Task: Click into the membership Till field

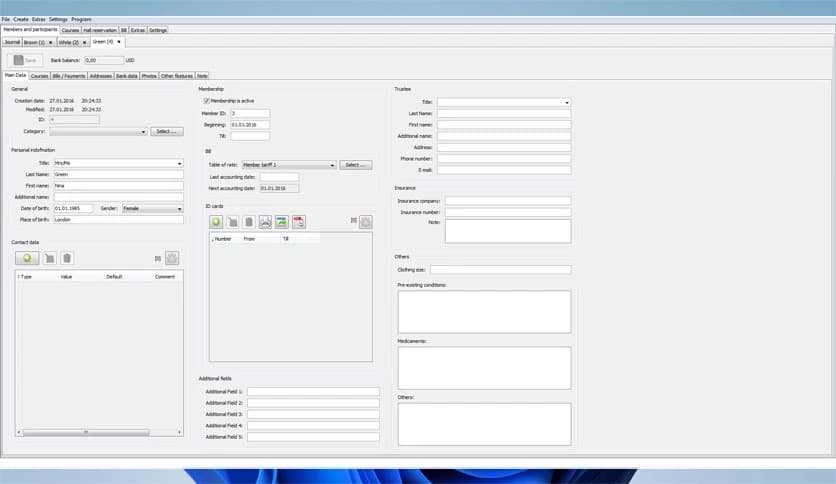Action: [250, 136]
